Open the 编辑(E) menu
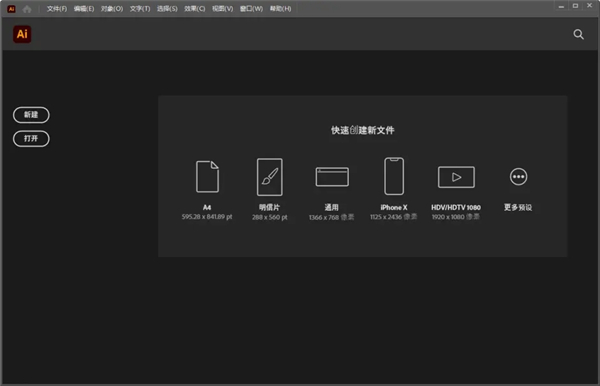This screenshot has height=386, width=600. (84, 9)
